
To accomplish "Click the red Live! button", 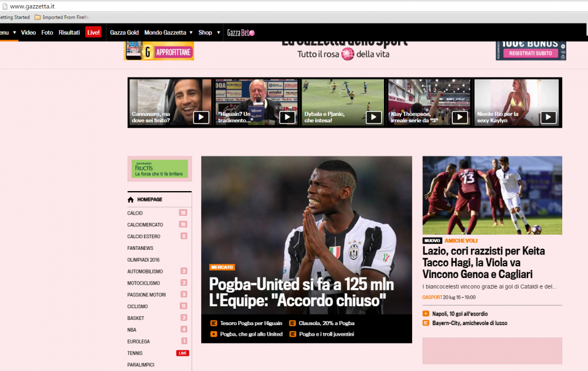I will coord(93,33).
